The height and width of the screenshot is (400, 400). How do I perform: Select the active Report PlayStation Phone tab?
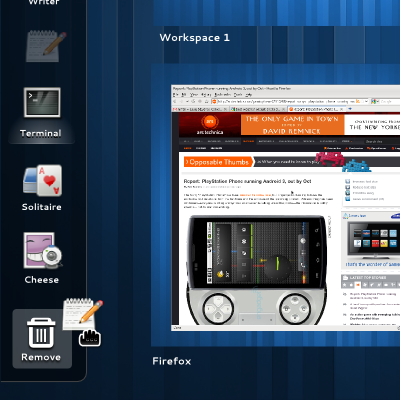coord(316,109)
